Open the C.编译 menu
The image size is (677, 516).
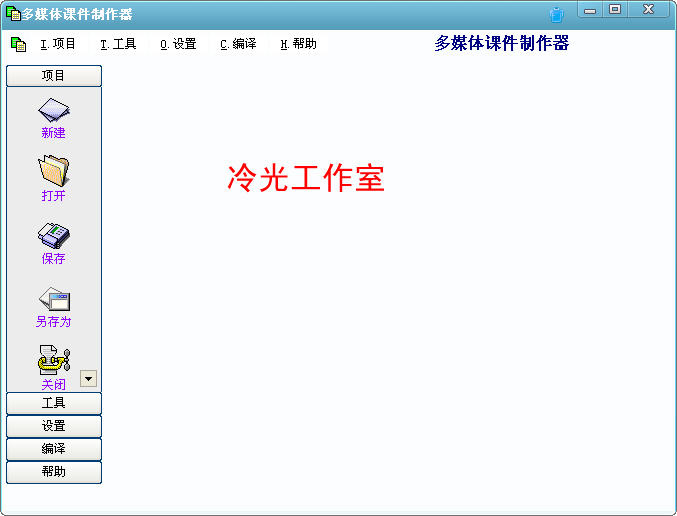tap(238, 44)
